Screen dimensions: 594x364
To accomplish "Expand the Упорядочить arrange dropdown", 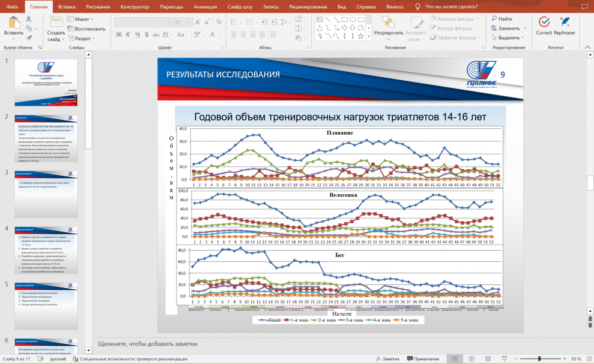I will pyautogui.click(x=388, y=33).
